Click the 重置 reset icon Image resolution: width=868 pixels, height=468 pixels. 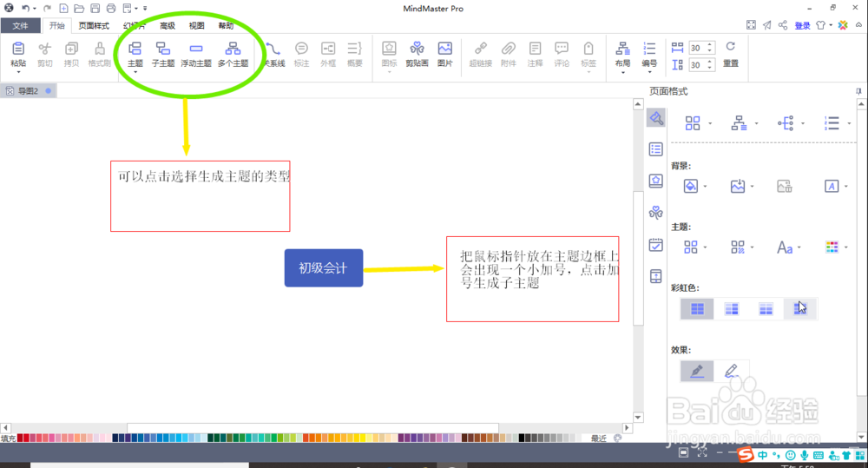[731, 47]
